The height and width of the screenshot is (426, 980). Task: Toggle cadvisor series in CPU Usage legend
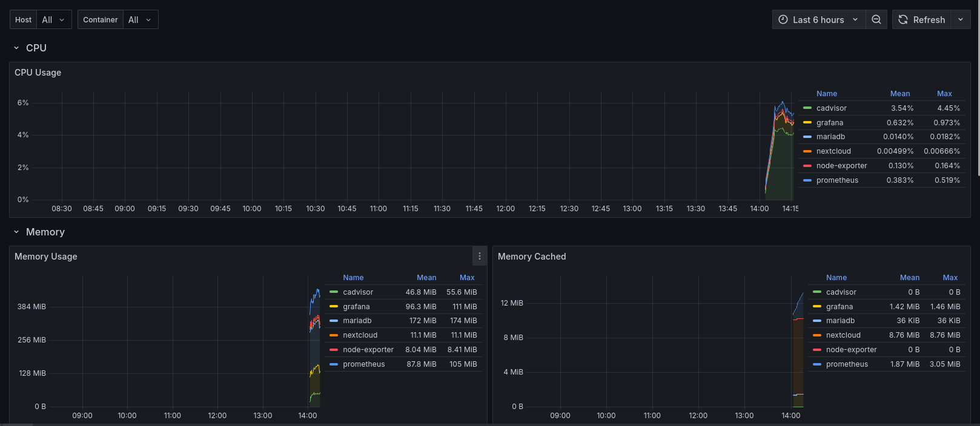[831, 108]
